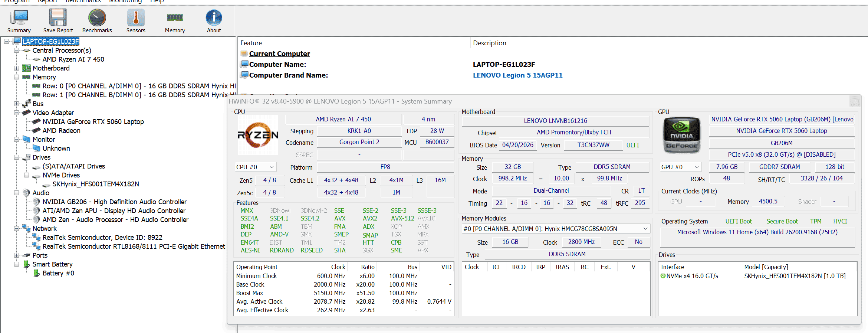Image resolution: width=868 pixels, height=333 pixels.
Task: Select AMD Ryzen AI 7 450 in tree
Action: pos(73,59)
